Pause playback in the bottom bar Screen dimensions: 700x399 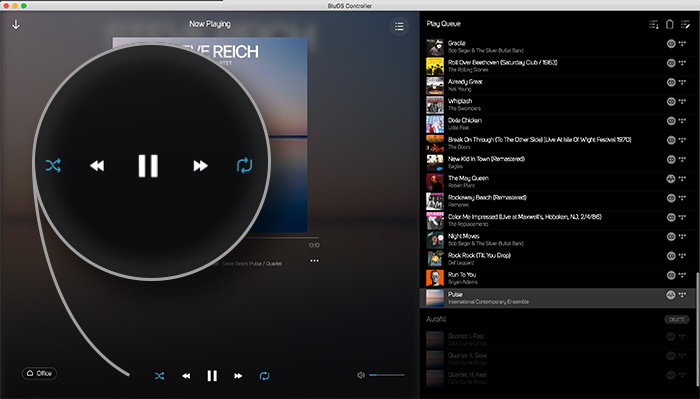(x=212, y=376)
